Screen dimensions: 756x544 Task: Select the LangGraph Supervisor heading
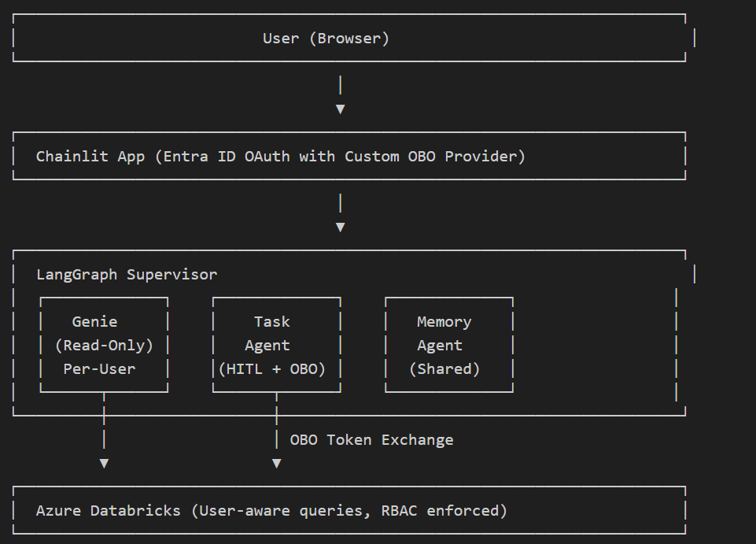point(127,274)
